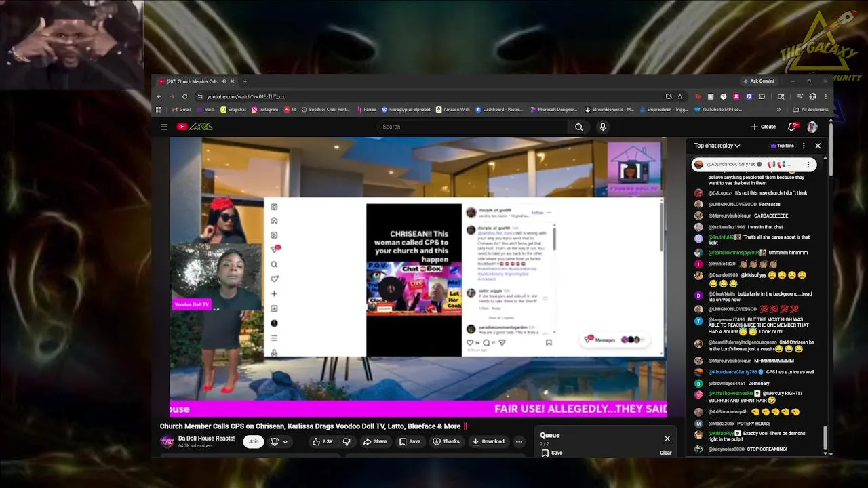Go back in the browser history

[x=160, y=96]
